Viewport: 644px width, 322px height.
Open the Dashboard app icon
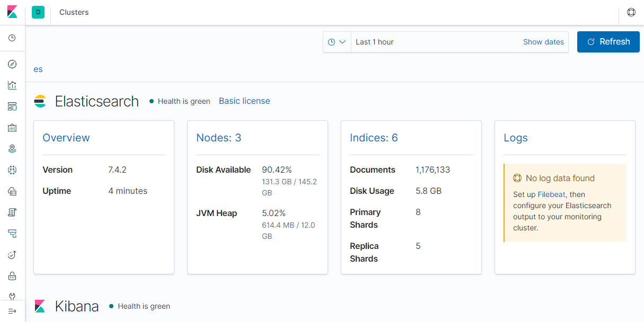pyautogui.click(x=12, y=106)
